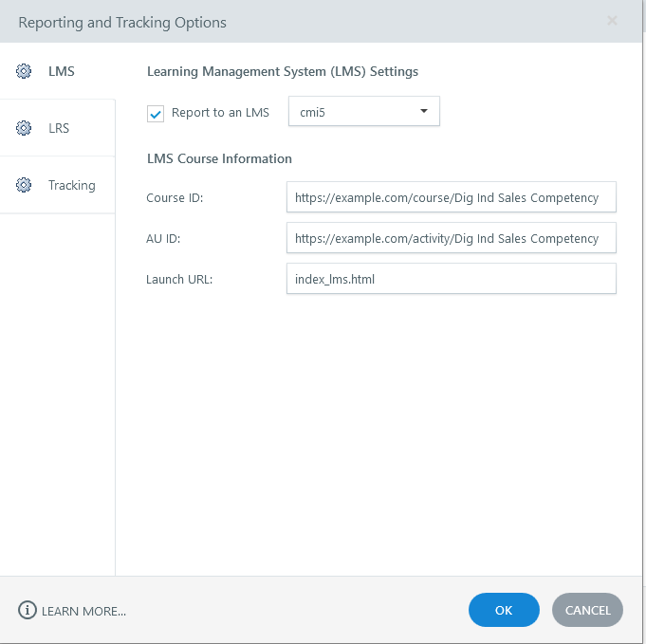Click the 'Report to an LMS' label text
The width and height of the screenshot is (646, 644).
point(220,113)
